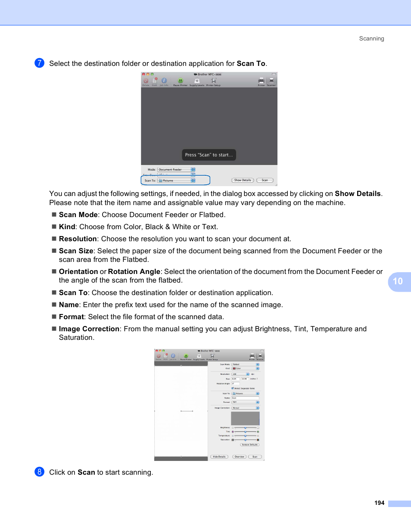Click the Hide Details button
The image size is (411, 532).
tap(219, 457)
